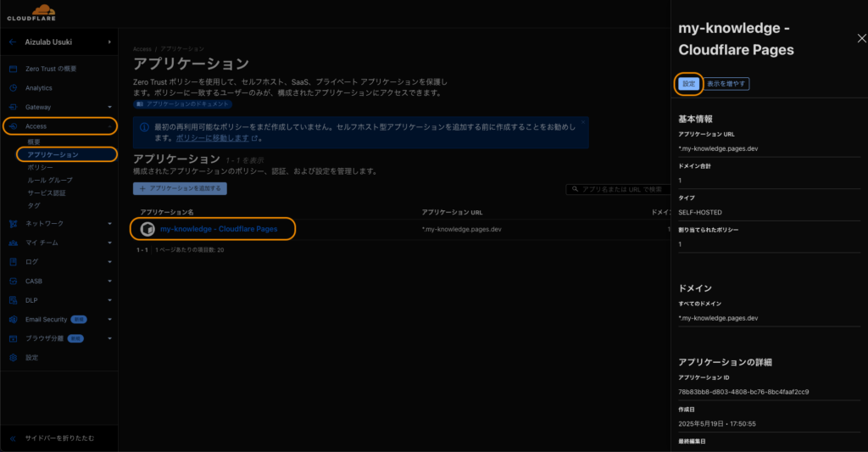This screenshot has height=452, width=868.
Task: Expand the Gateway menu chevron
Action: tap(109, 107)
